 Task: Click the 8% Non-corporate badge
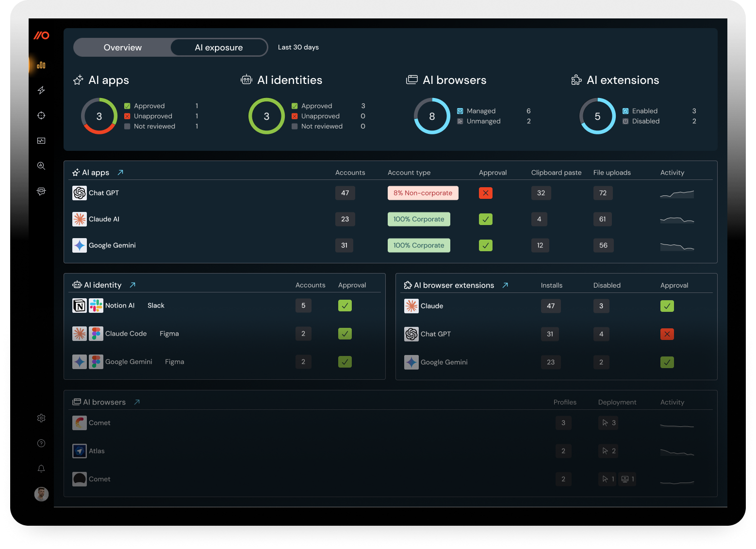coord(423,193)
